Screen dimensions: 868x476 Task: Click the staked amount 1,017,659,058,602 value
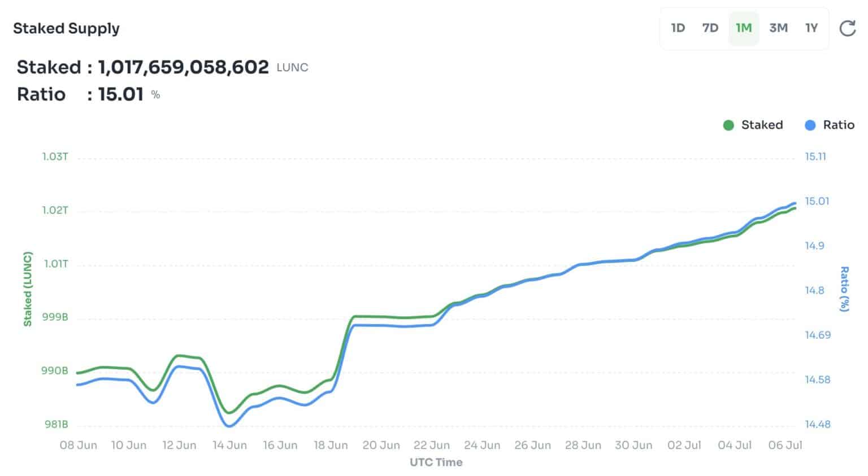click(183, 67)
